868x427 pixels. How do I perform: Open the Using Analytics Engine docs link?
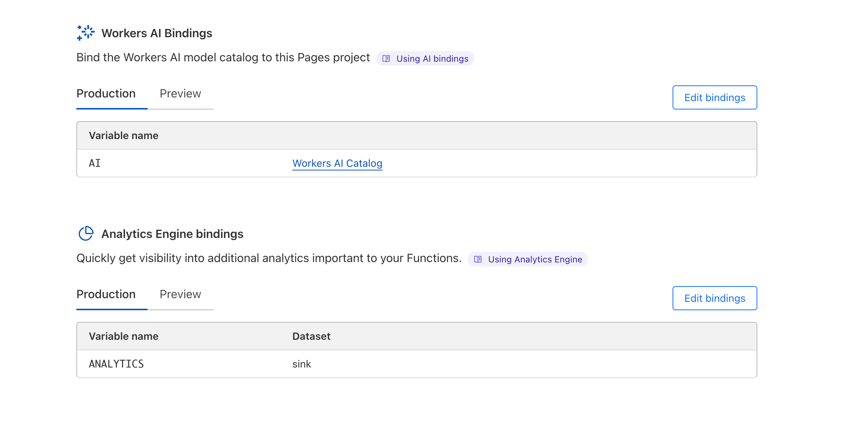[x=535, y=259]
